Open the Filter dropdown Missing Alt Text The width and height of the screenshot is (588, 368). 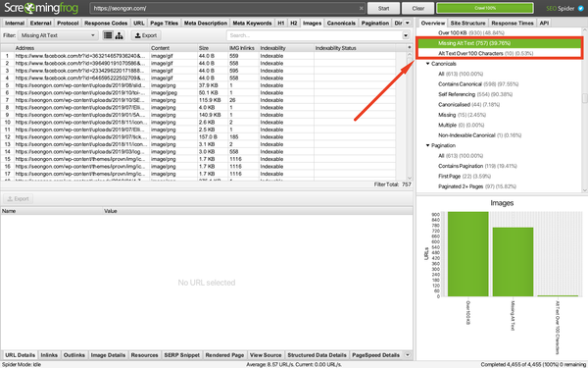[58, 35]
